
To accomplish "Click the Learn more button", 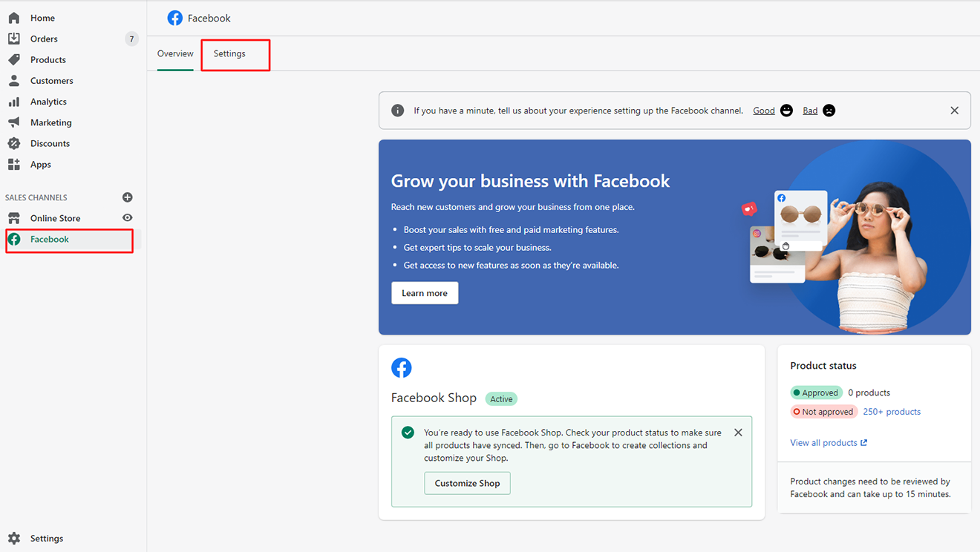I will (x=425, y=293).
